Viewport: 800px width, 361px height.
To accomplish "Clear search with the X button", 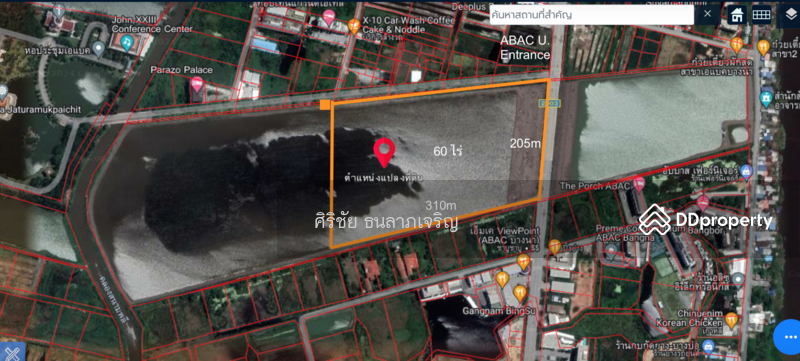I will pos(707,14).
